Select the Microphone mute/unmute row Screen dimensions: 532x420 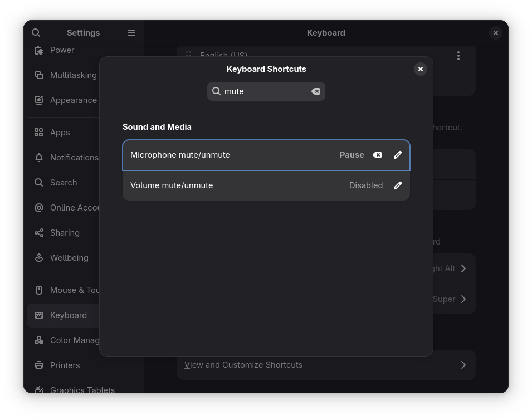click(x=223, y=155)
